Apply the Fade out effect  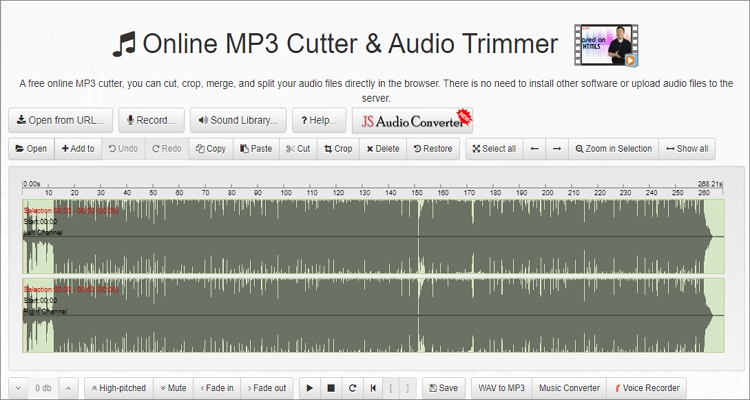[267, 388]
